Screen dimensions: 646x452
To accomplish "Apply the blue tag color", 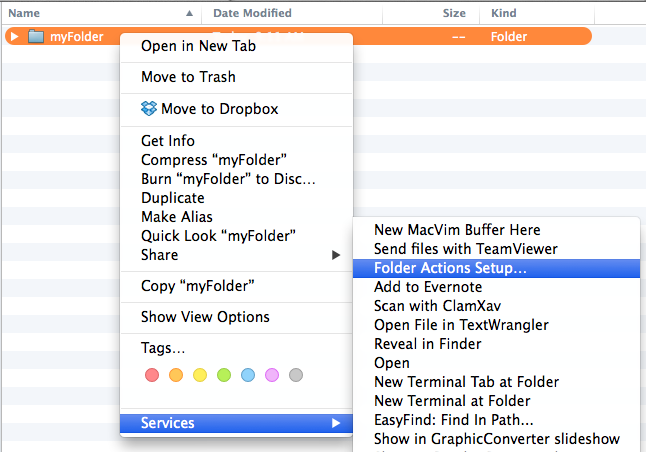I will [248, 375].
